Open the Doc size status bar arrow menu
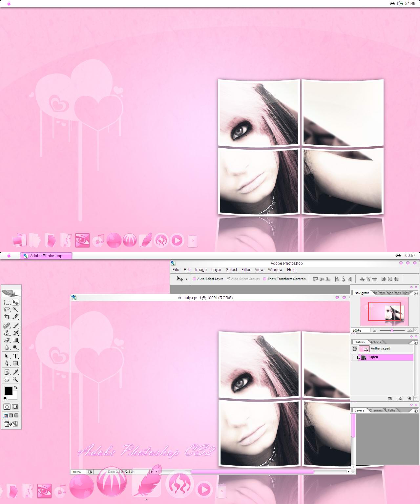 point(152,472)
